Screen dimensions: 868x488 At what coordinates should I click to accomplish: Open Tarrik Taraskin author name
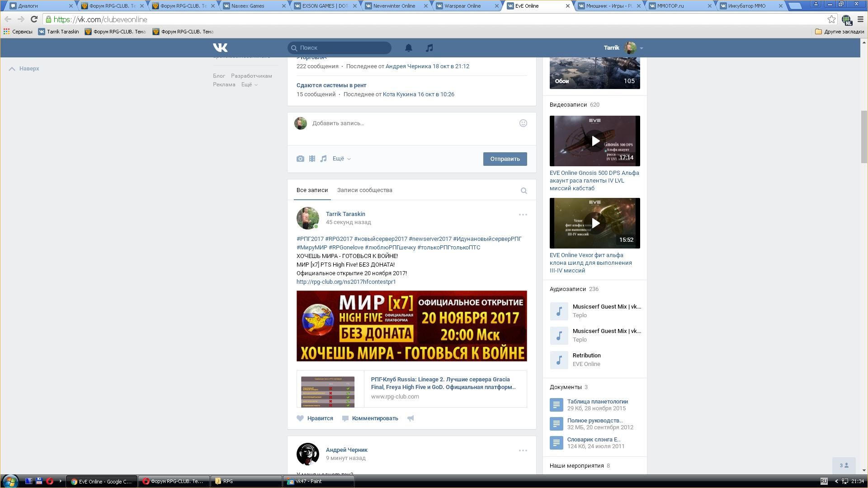(x=345, y=214)
